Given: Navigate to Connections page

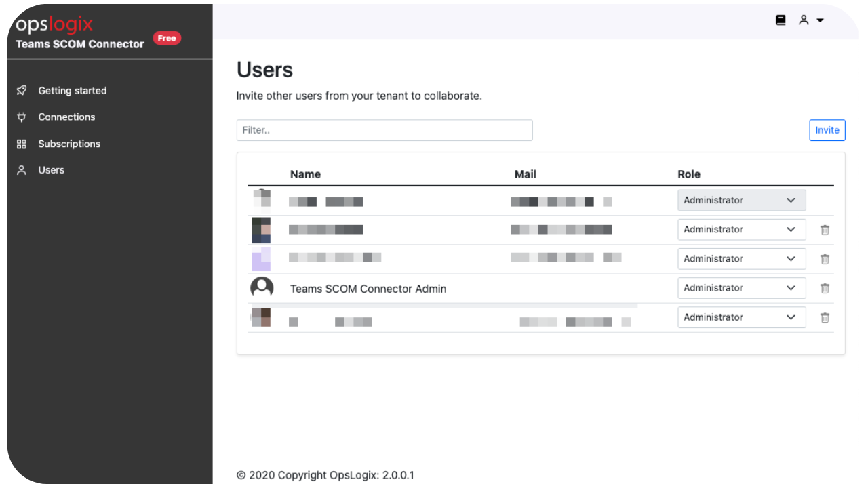Looking at the screenshot, I should coord(66,117).
